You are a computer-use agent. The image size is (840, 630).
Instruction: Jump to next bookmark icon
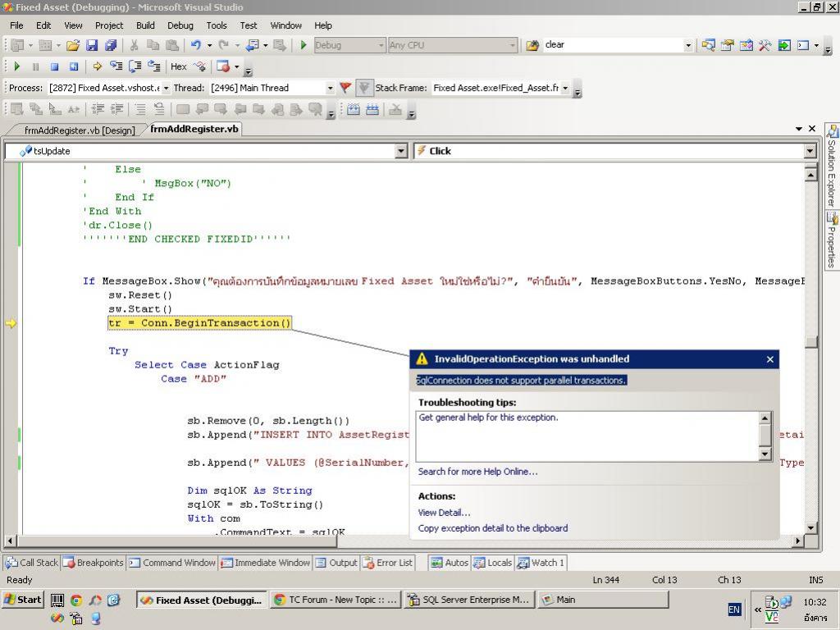[220, 109]
